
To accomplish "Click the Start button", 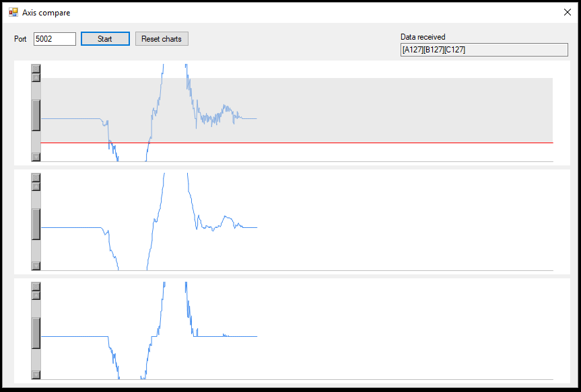I will 105,39.
